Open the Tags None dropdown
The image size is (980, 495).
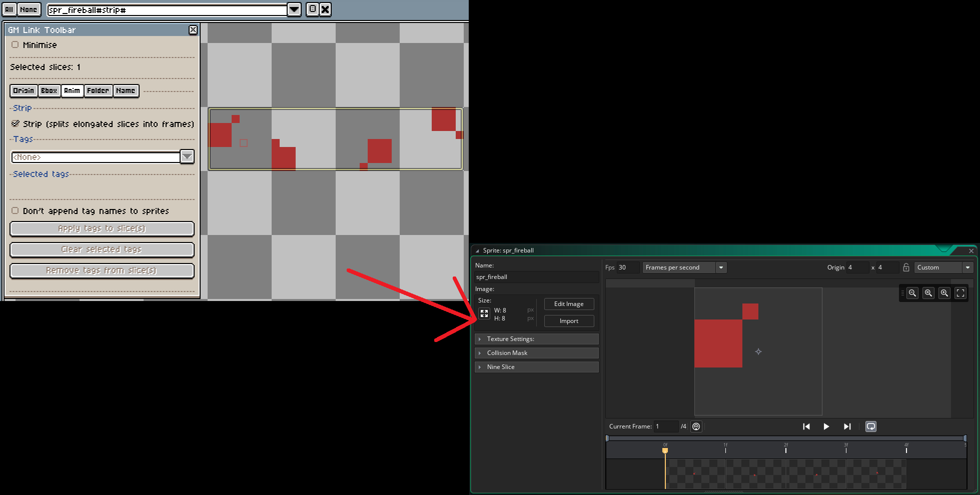(x=187, y=157)
